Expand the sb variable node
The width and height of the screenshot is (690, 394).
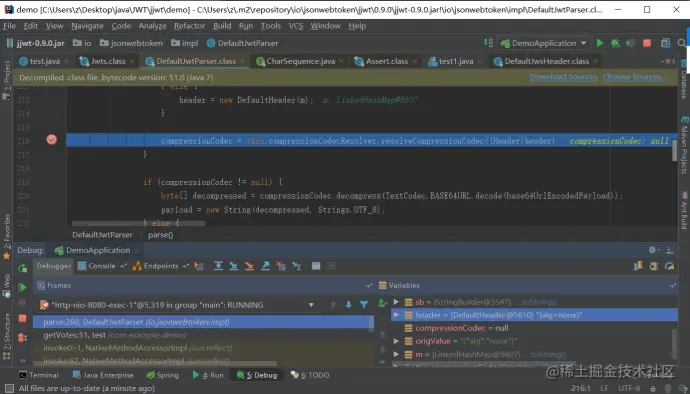pos(396,302)
